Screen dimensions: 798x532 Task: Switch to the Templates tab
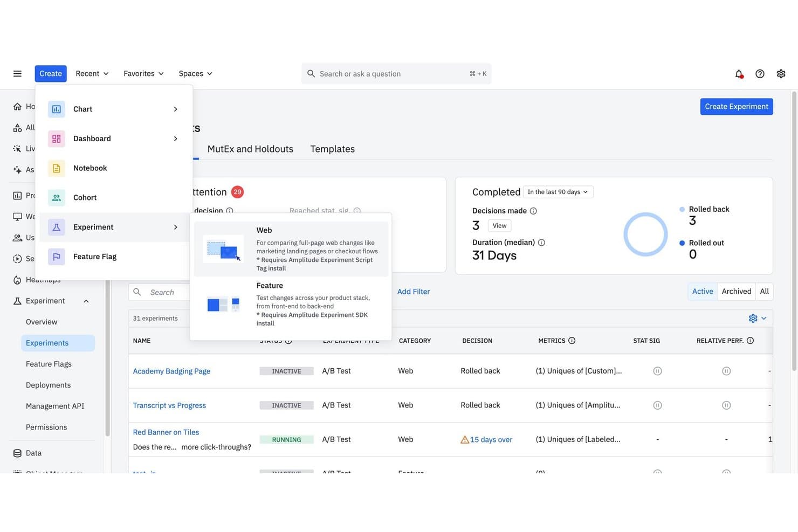coord(332,149)
